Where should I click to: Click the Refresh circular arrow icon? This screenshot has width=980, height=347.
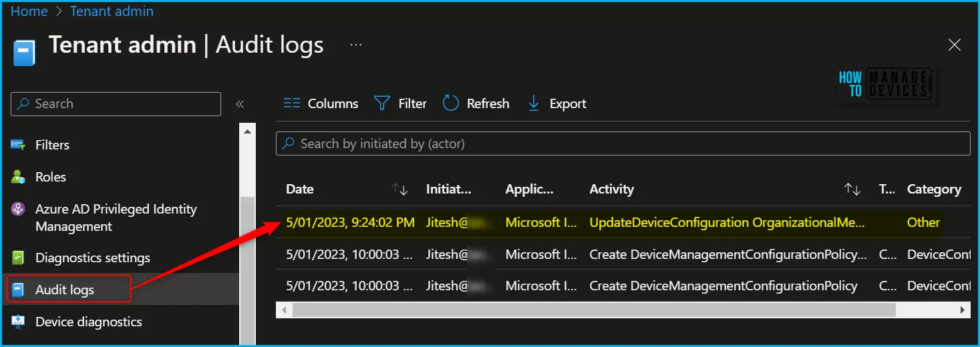tap(451, 103)
